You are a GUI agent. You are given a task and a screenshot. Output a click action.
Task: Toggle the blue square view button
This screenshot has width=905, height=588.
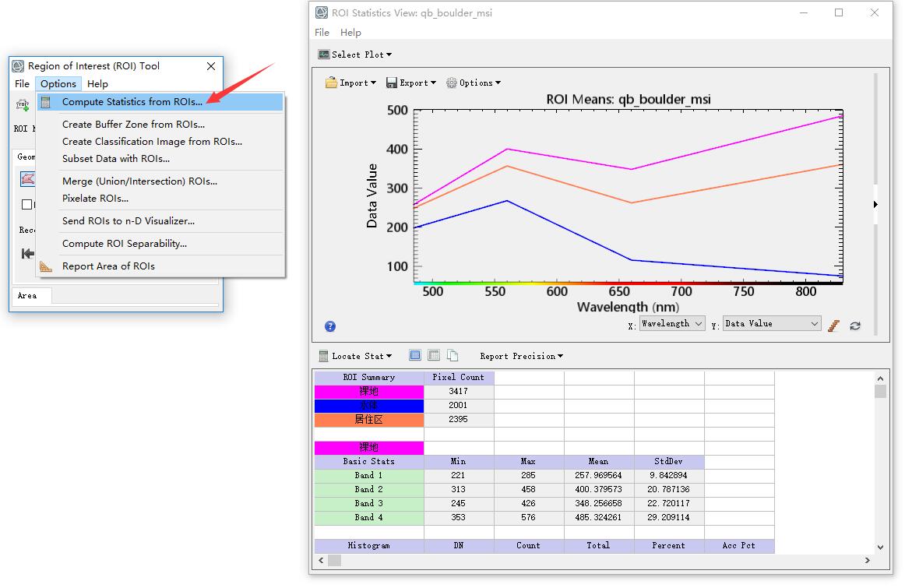[415, 356]
